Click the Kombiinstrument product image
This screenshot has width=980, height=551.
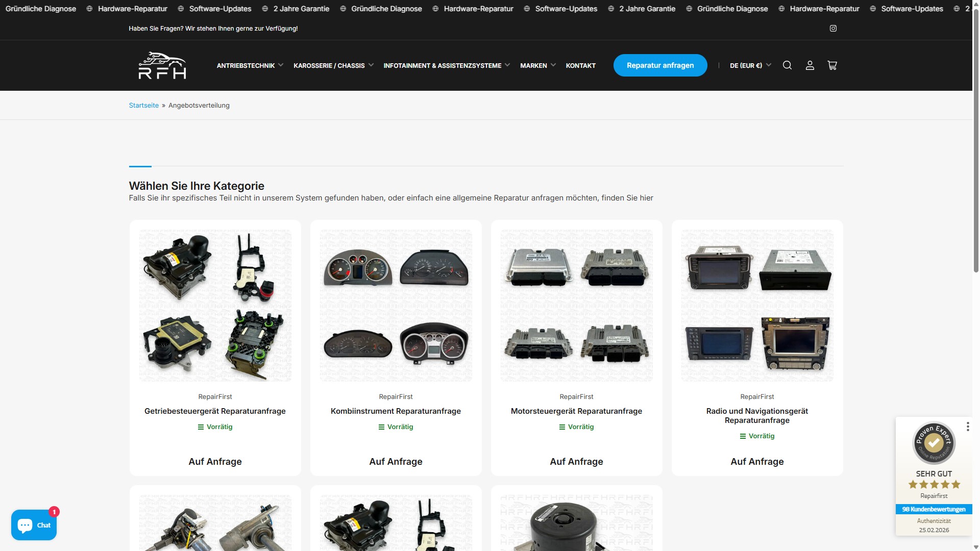396,305
